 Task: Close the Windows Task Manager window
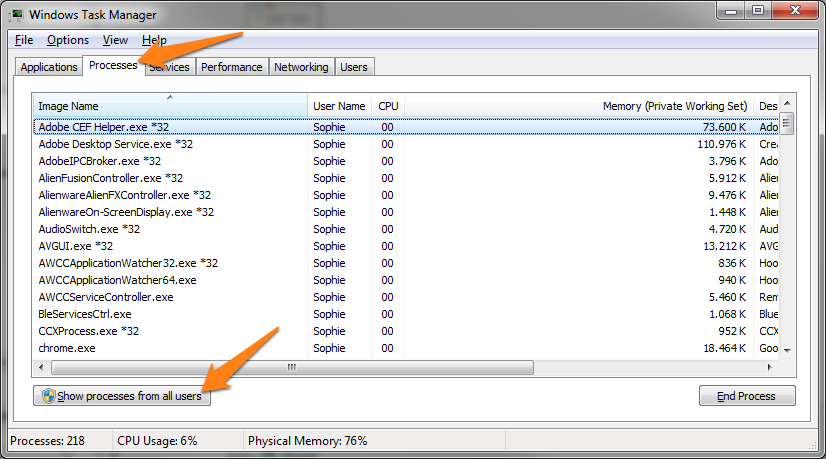(x=795, y=11)
